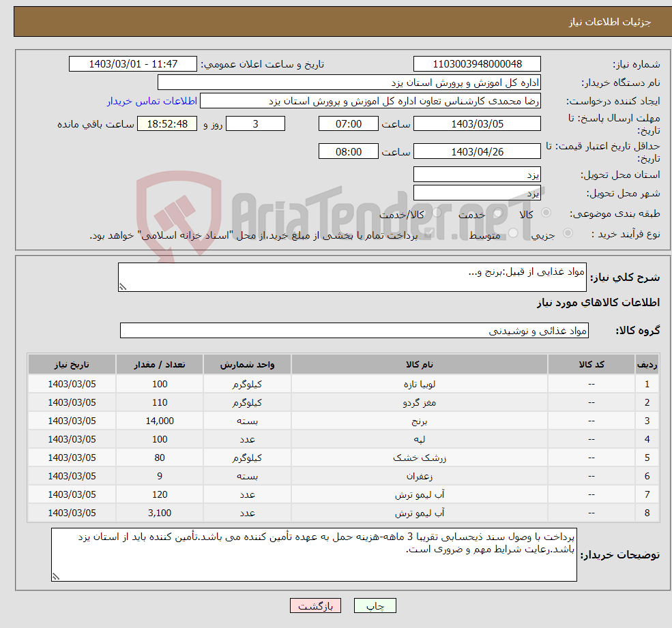
Task: Click the quantity 9 cell
Action: pos(160,477)
